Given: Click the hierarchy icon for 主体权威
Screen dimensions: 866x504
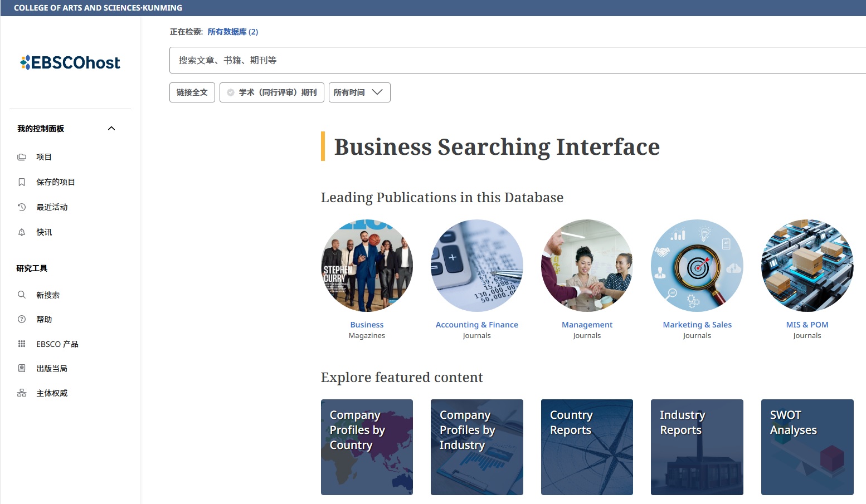Looking at the screenshot, I should click(x=22, y=393).
